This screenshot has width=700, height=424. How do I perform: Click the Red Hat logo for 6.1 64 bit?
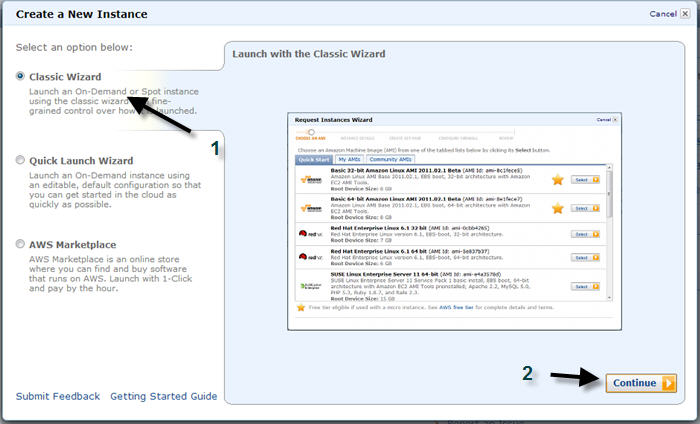point(310,257)
